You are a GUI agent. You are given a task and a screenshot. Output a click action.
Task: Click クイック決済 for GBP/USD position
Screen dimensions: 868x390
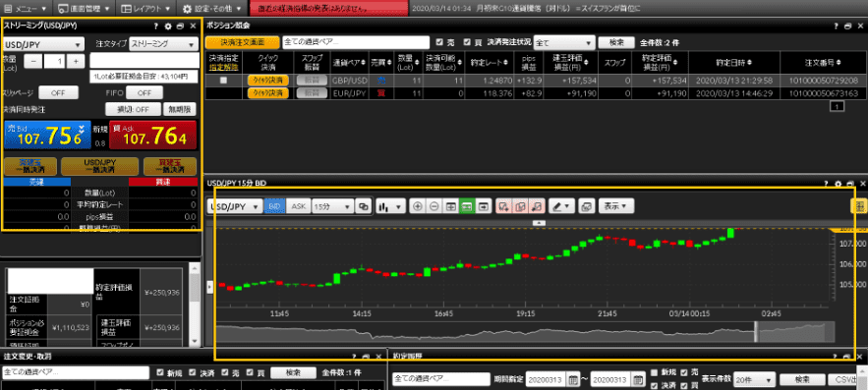pyautogui.click(x=268, y=81)
